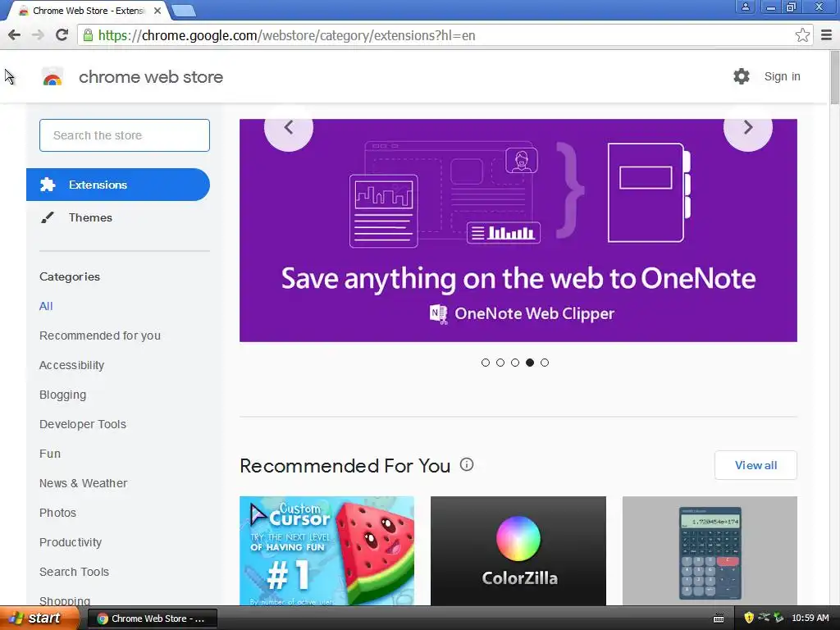
Task: Select the Extensions sidebar item
Action: pyautogui.click(x=118, y=185)
